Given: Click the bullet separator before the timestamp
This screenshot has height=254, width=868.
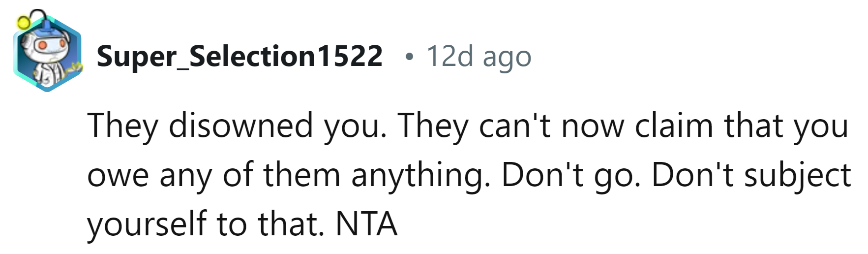Looking at the screenshot, I should point(408,57).
